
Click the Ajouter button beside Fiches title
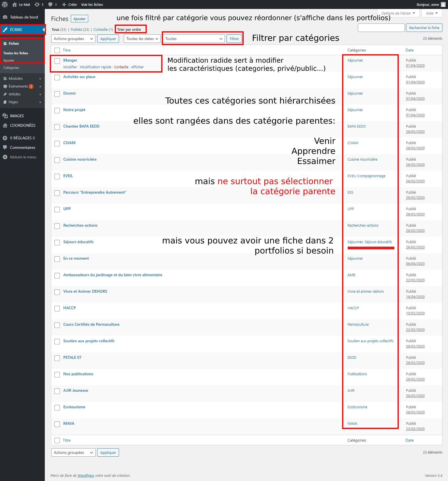point(80,19)
